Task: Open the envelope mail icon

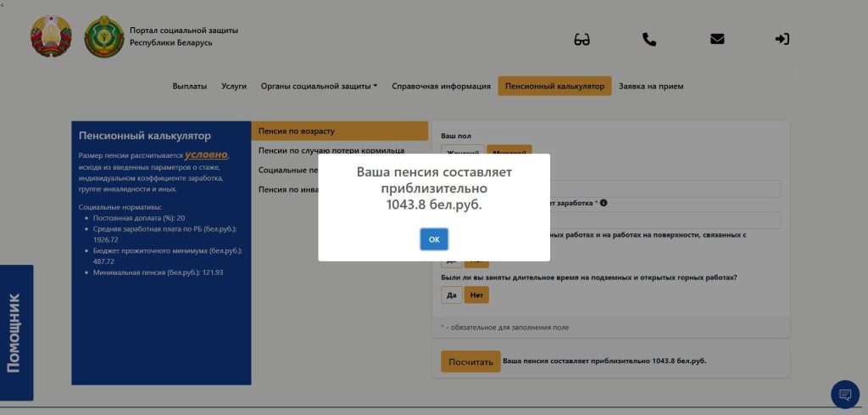Action: (717, 39)
